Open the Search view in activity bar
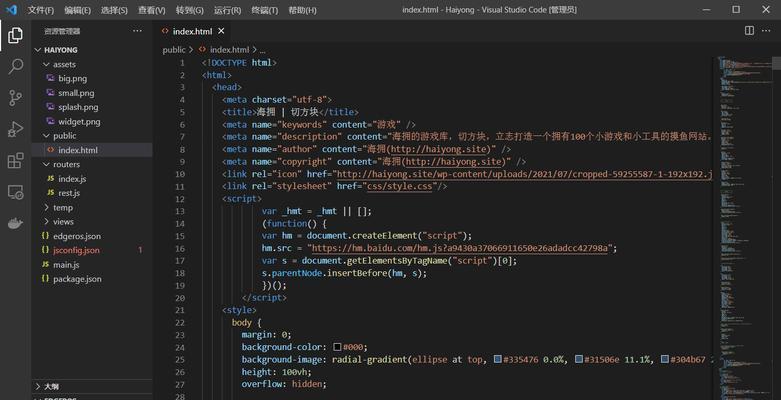Viewport: 781px width, 400px height. pyautogui.click(x=15, y=66)
